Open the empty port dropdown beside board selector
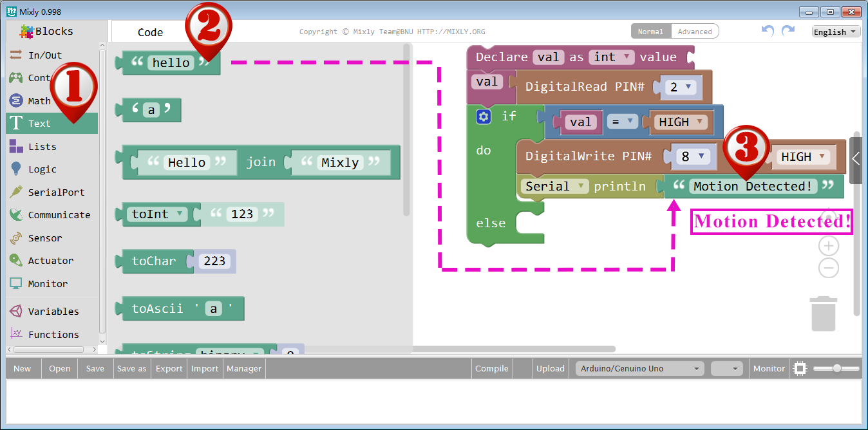868x430 pixels. [728, 369]
